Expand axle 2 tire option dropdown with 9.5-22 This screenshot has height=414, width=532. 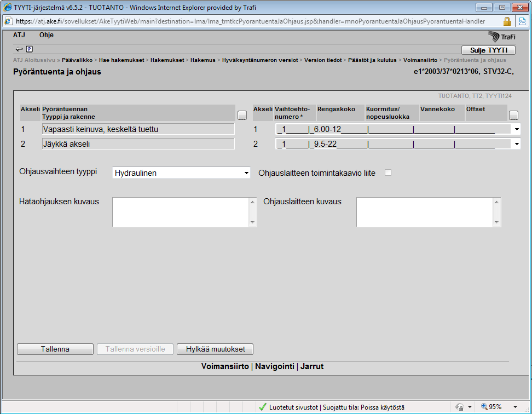[516, 144]
